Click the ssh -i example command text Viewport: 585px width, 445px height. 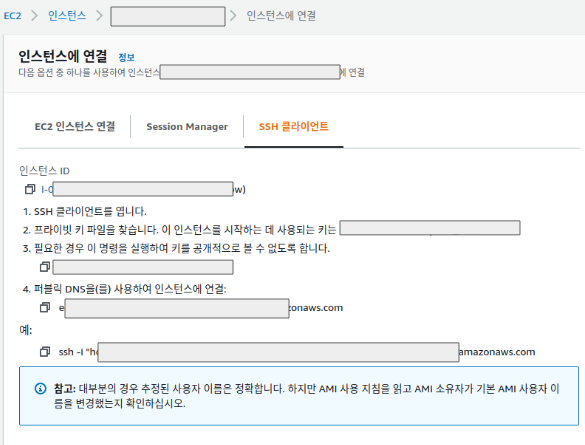[297, 352]
